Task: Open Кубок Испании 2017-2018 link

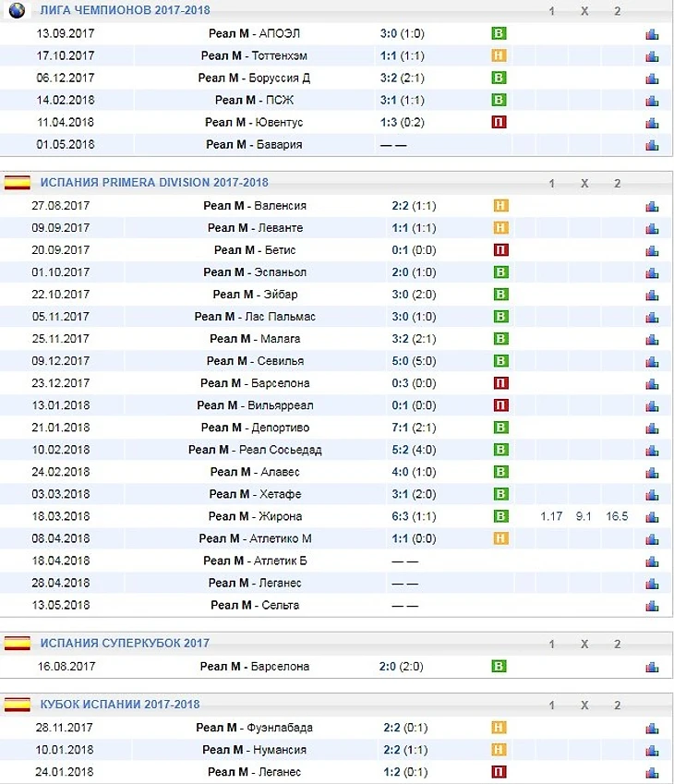Action: pos(120,705)
